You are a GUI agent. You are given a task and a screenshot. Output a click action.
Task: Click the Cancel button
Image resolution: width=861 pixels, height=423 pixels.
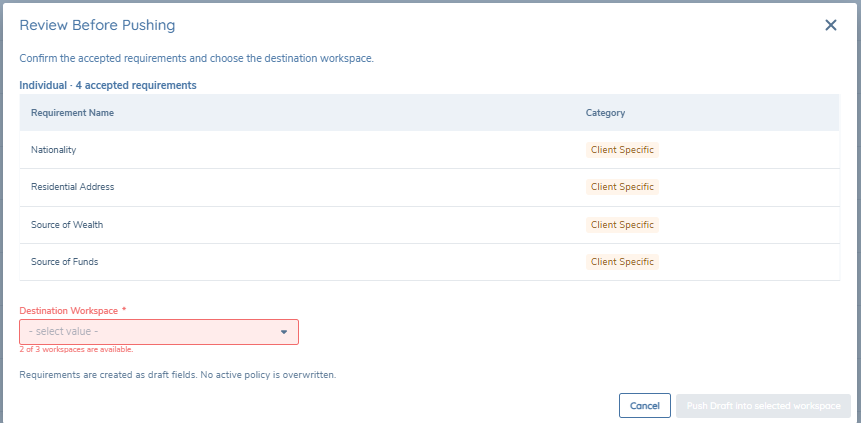645,406
